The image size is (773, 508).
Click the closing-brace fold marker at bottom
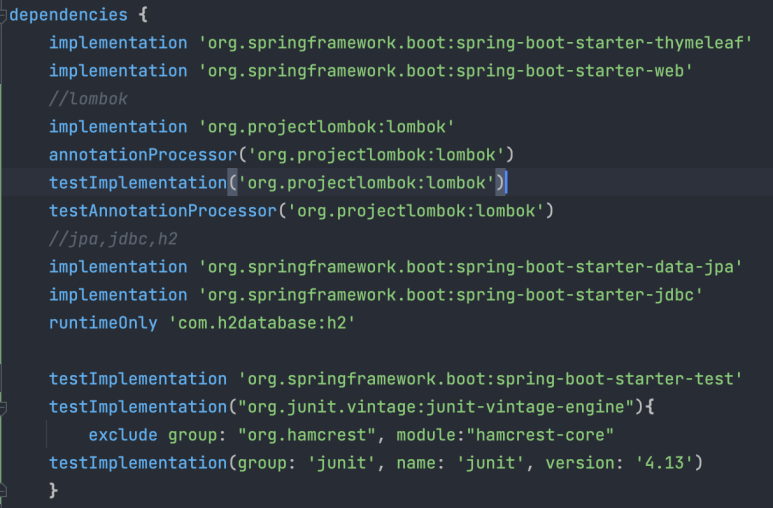(2, 491)
